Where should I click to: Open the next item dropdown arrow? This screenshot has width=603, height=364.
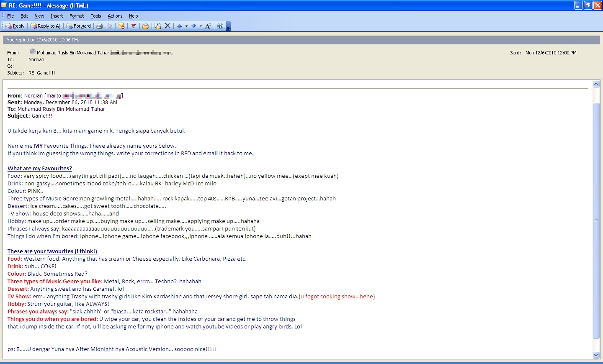(x=201, y=26)
